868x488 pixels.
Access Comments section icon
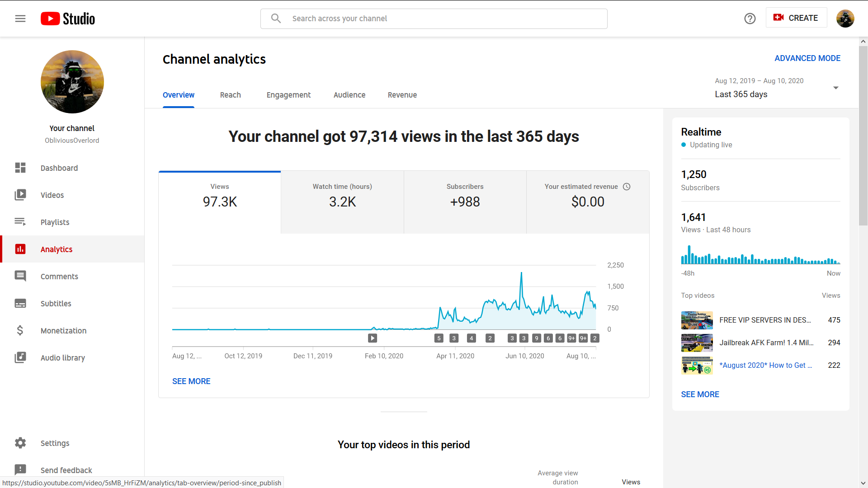coord(20,276)
